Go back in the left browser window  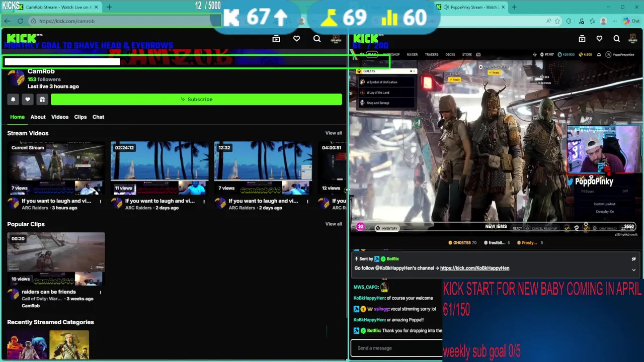tap(7, 21)
